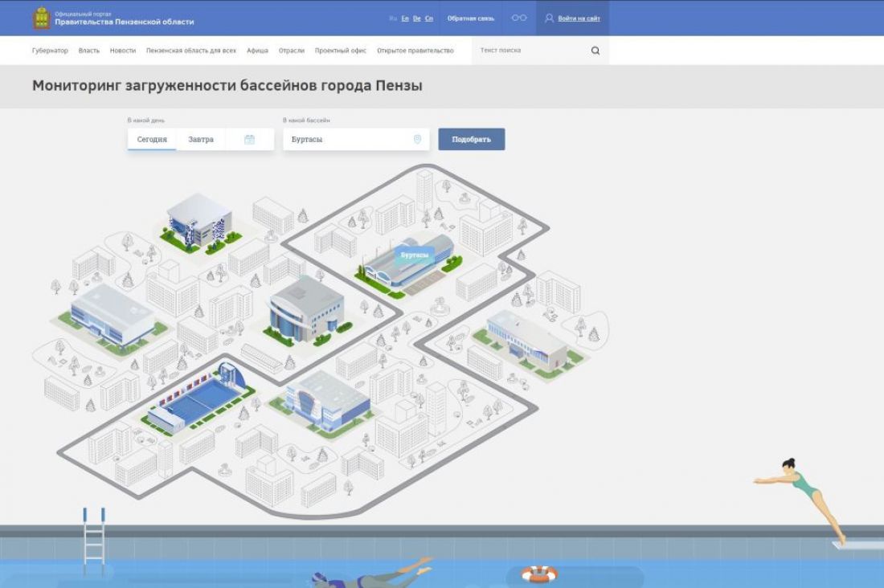Click the Обратная связь link
This screenshot has width=884, height=588.
pyautogui.click(x=471, y=18)
